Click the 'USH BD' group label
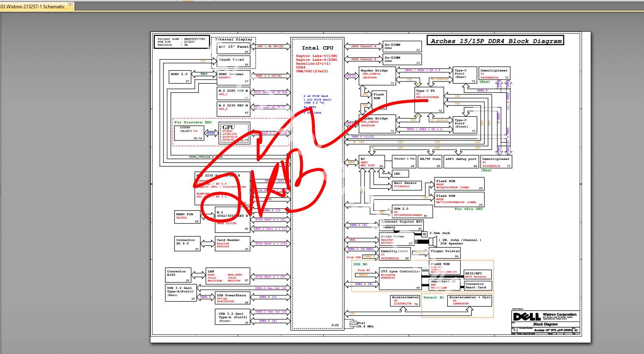This screenshot has width=644, height=354. click(x=361, y=264)
